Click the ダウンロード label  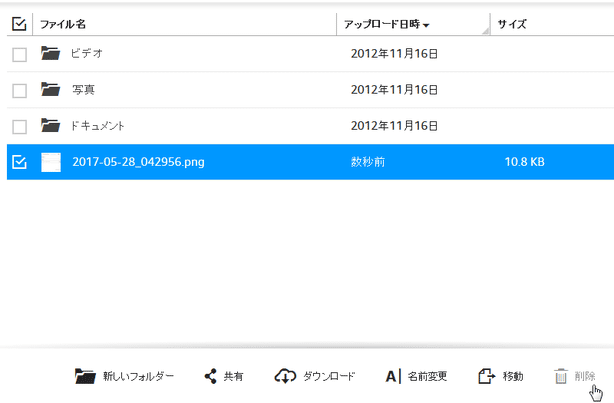click(x=329, y=376)
